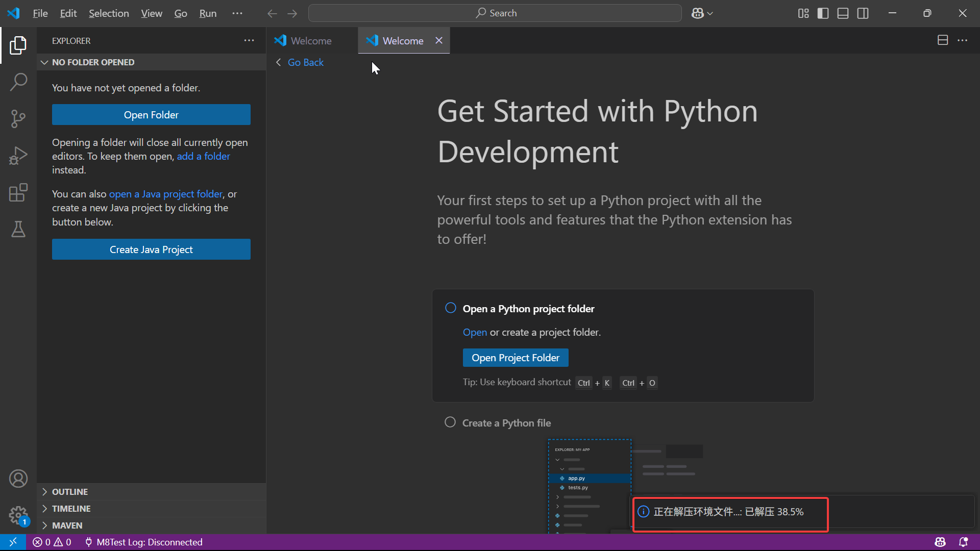Toggle the bottom Panel layout icon
The height and width of the screenshot is (551, 980).
pos(843,13)
